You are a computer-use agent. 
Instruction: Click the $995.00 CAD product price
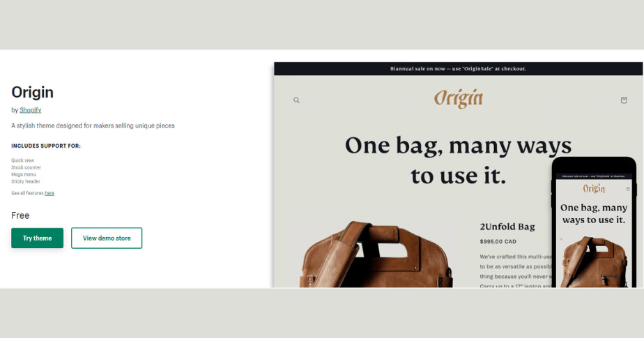coord(498,241)
